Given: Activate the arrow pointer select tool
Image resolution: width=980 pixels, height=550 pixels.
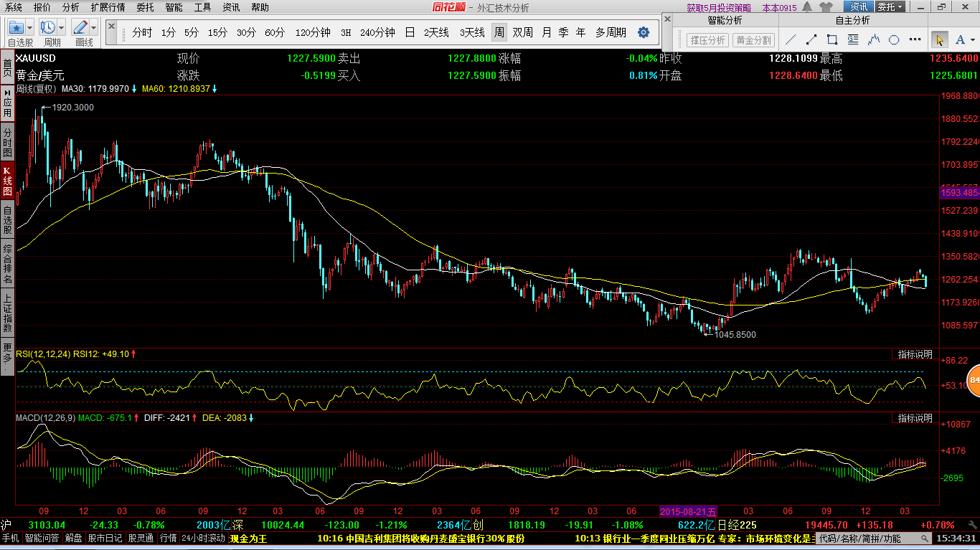Looking at the screenshot, I should coord(939,40).
